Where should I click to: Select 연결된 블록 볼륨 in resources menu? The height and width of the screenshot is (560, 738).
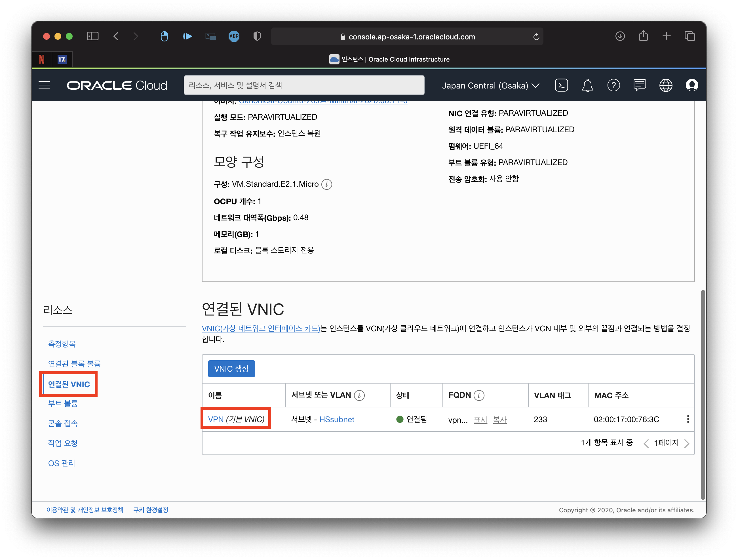pyautogui.click(x=74, y=364)
